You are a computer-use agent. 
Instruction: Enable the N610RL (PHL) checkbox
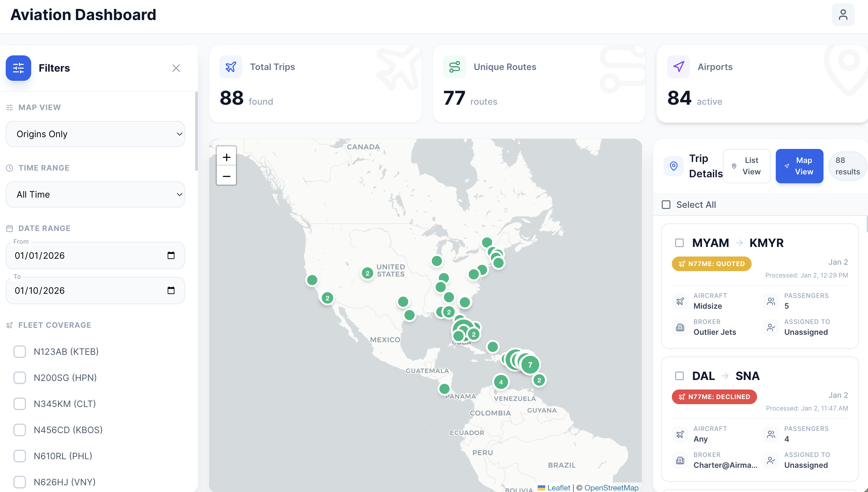point(20,456)
